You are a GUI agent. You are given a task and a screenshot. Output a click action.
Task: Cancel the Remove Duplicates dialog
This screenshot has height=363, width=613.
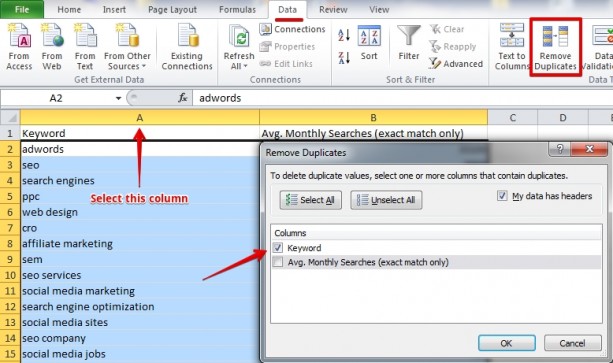pyautogui.click(x=572, y=343)
